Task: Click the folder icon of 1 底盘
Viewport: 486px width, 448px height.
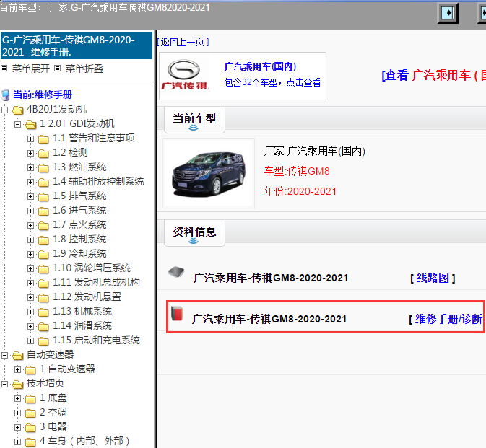Action: [x=30, y=398]
